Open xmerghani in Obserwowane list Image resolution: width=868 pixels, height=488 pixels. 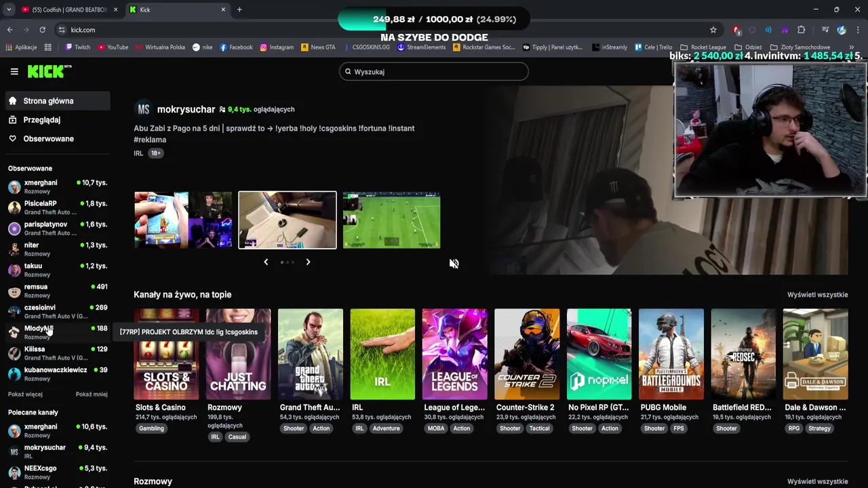click(x=58, y=186)
